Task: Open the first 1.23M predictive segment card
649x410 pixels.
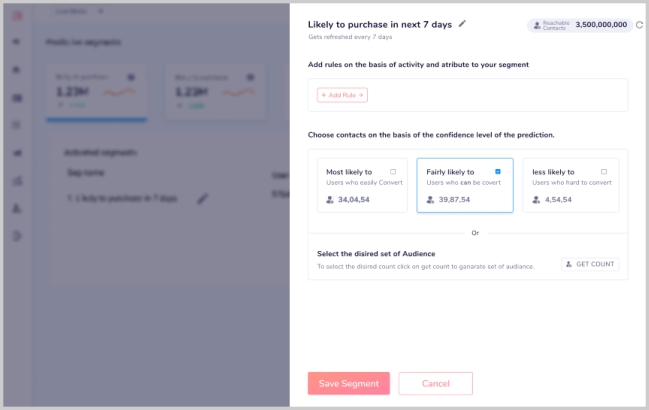Action: click(x=97, y=92)
